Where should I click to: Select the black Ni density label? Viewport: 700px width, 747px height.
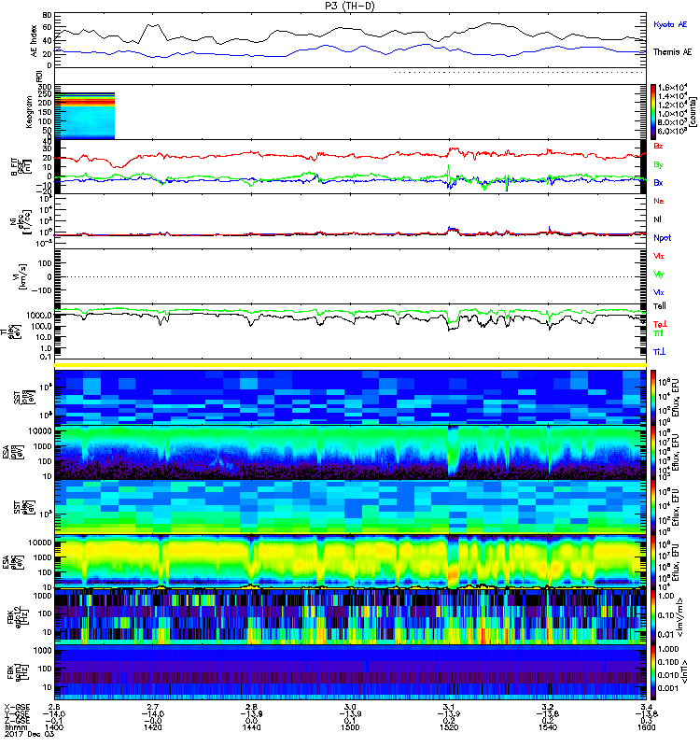pos(657,219)
